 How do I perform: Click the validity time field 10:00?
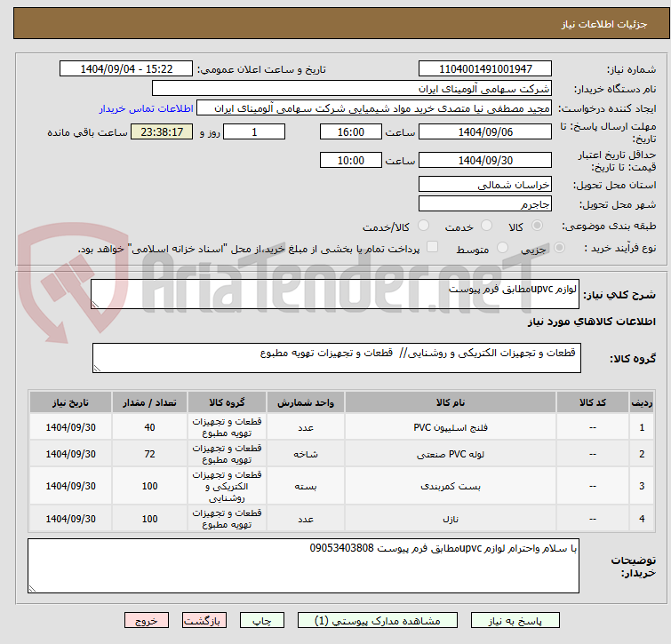(x=350, y=161)
